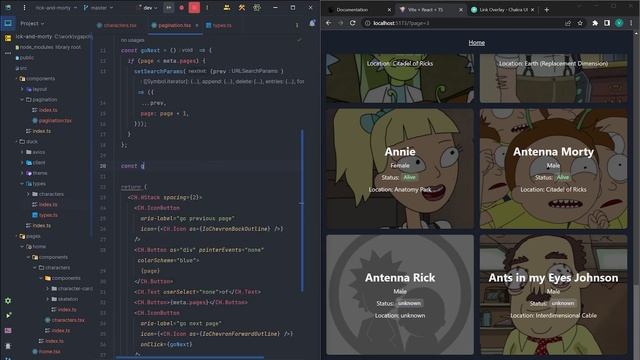Click the red Stop button in toolbar
The image size is (640, 360).
(194, 7)
